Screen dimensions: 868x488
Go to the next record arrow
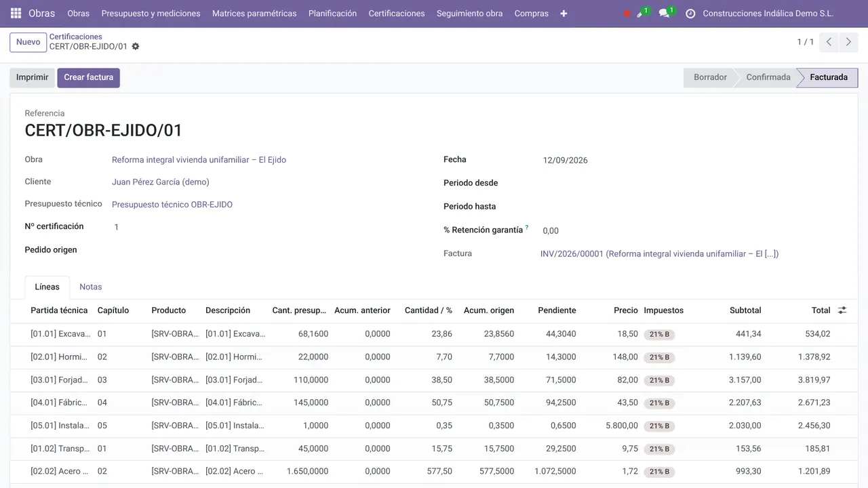point(848,42)
